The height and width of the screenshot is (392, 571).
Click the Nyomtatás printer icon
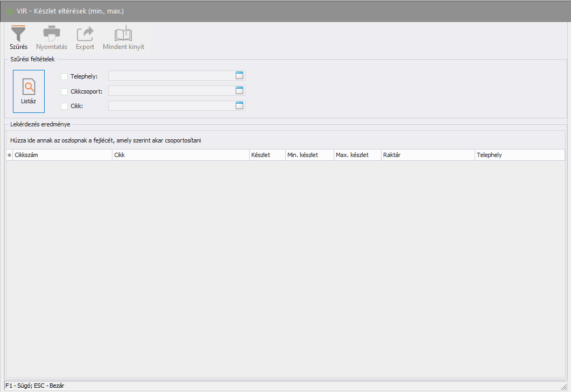pos(52,33)
